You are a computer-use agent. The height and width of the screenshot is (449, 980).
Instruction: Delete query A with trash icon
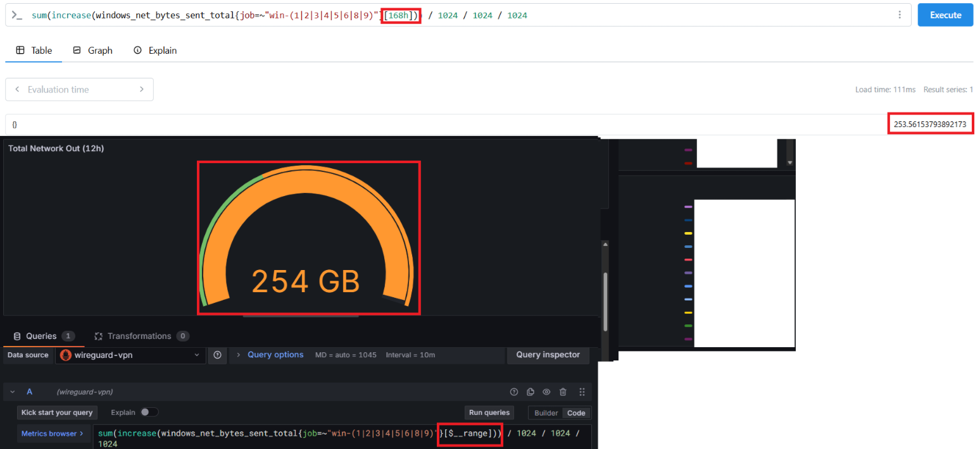[x=563, y=392]
